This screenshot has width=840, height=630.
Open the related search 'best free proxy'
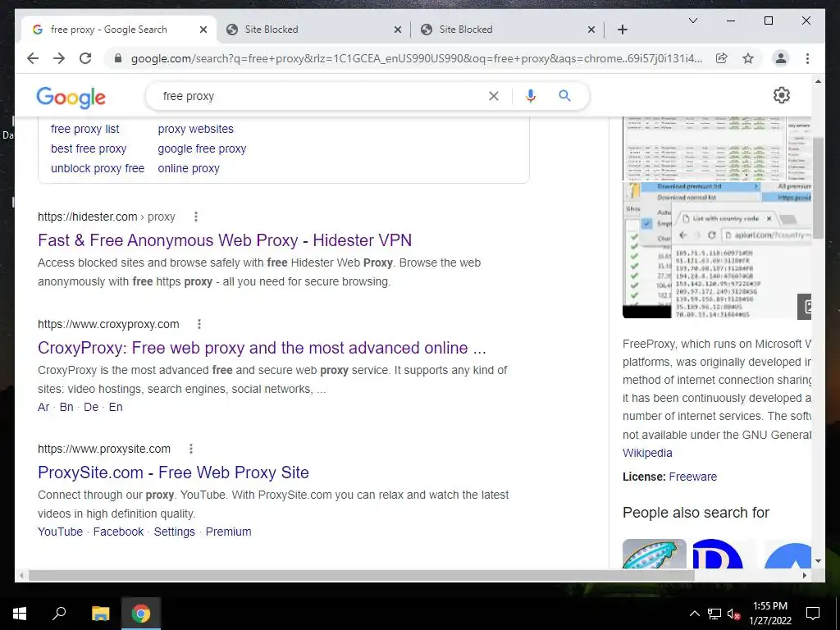89,149
